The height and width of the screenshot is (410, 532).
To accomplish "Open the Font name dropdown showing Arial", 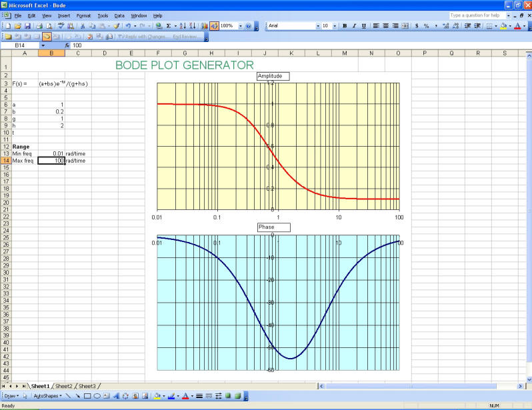I will [x=318, y=26].
